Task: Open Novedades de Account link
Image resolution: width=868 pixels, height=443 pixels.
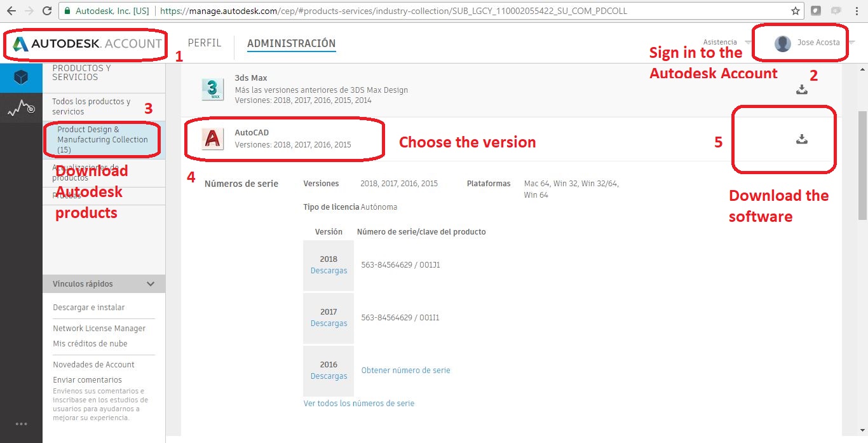Action: coord(93,365)
